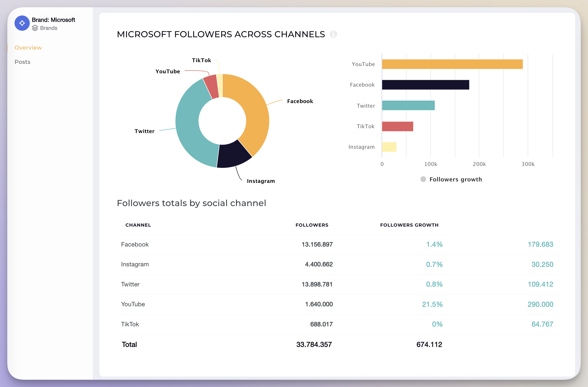588x387 pixels.
Task: Click the YouTube followers value 1.640.000
Action: point(319,304)
